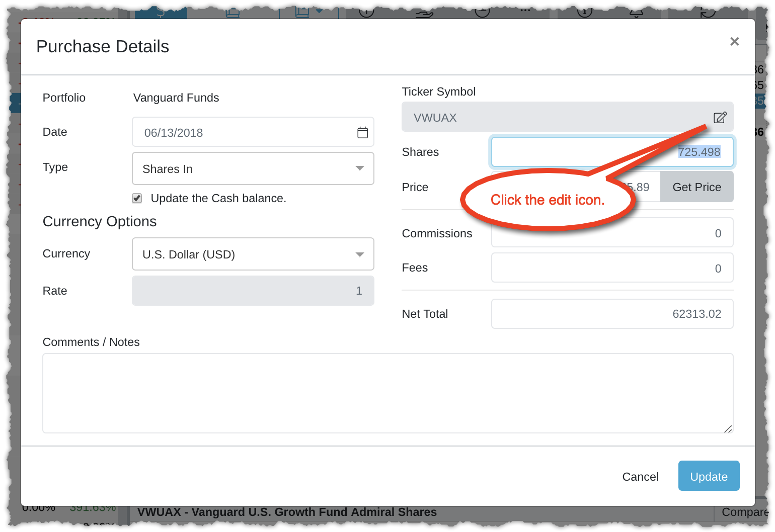Click the Purchase Details title
775x532 pixels.
(x=103, y=46)
